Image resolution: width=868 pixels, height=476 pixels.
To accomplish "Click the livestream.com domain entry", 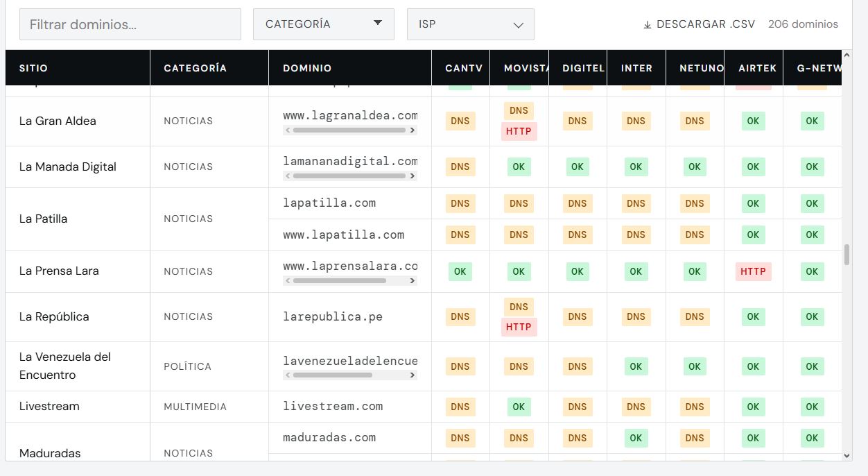I will (x=333, y=406).
